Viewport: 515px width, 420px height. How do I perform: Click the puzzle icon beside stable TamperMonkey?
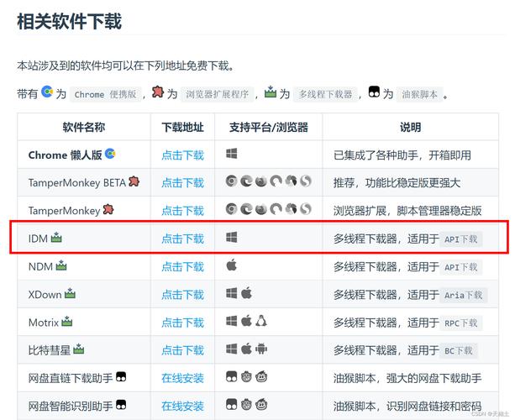108,209
